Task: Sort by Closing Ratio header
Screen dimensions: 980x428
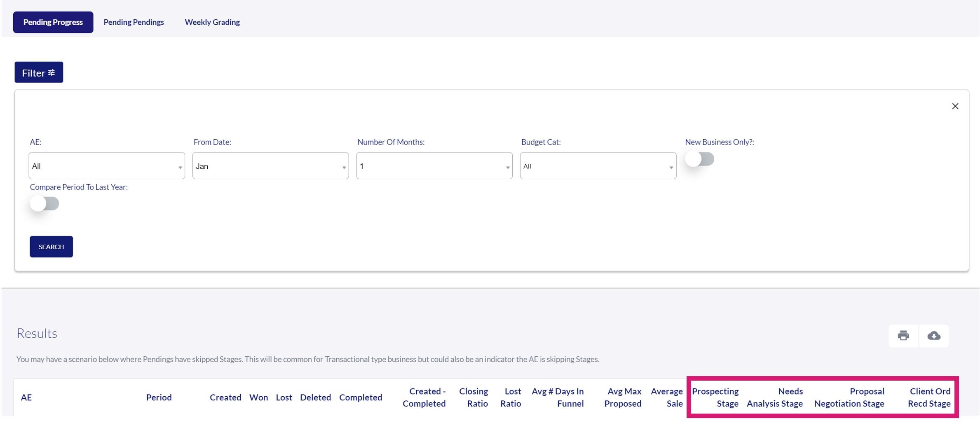Action: click(x=474, y=398)
